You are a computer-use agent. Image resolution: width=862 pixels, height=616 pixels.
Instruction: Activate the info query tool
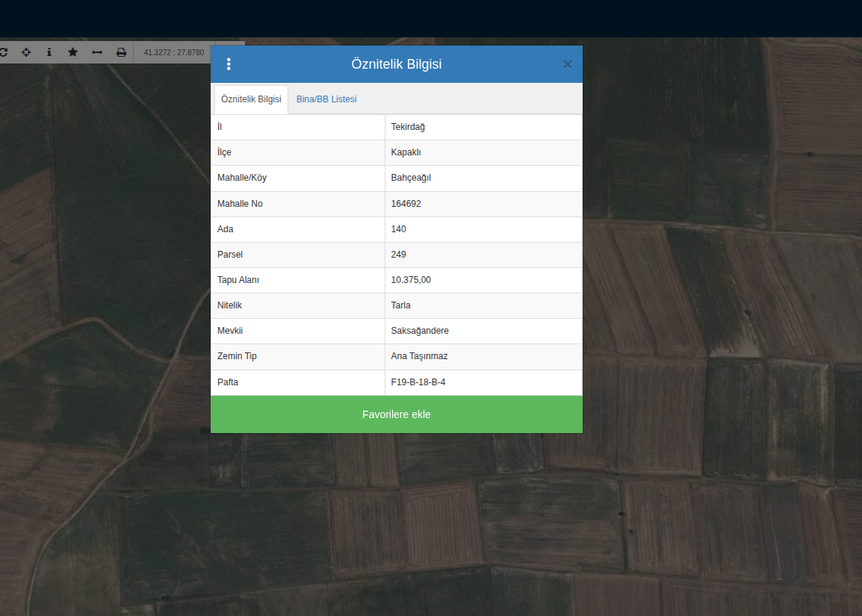tap(49, 52)
